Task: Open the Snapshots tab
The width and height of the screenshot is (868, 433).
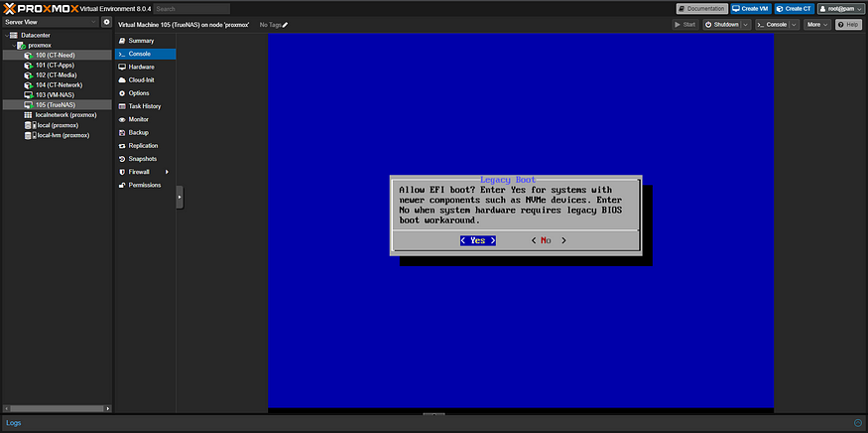Action: [146, 159]
